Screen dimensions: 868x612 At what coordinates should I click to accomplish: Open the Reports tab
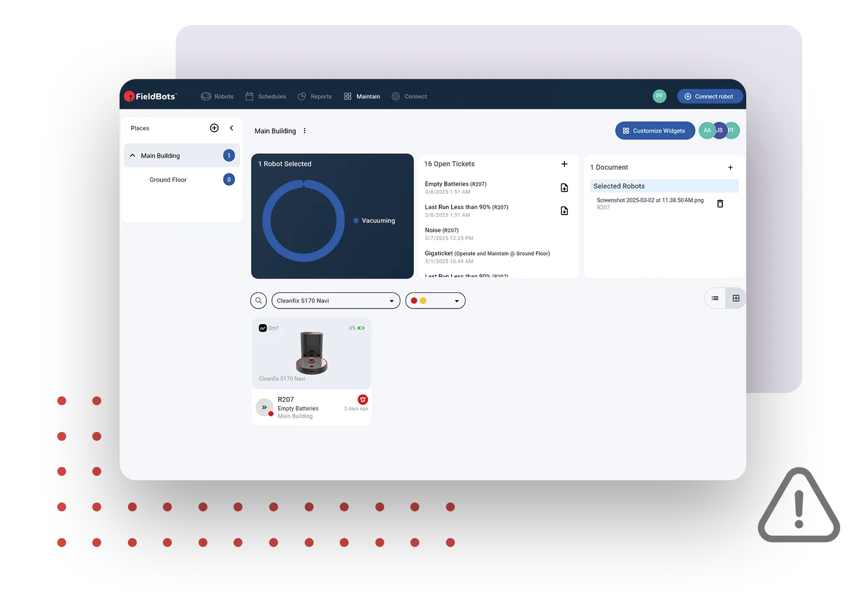315,96
